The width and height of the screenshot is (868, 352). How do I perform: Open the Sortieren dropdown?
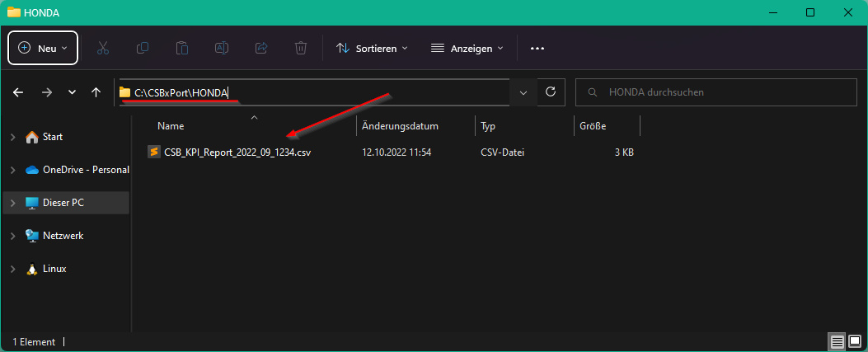[372, 48]
